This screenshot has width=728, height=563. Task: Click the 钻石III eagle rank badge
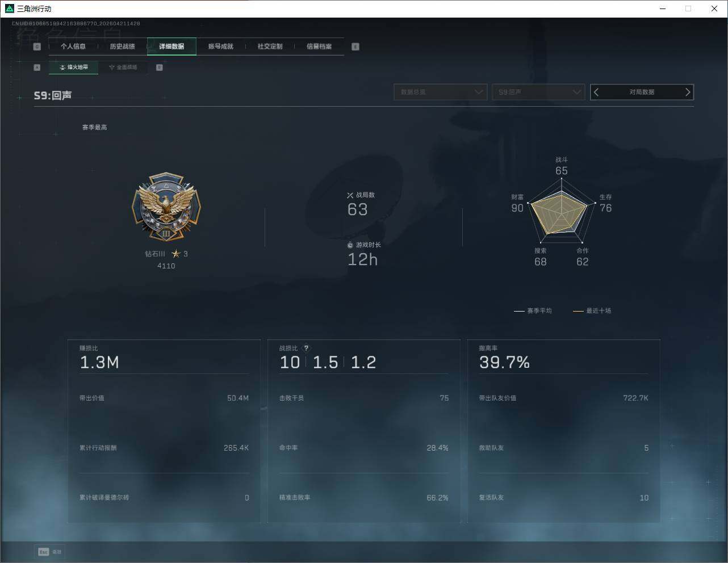click(x=166, y=207)
